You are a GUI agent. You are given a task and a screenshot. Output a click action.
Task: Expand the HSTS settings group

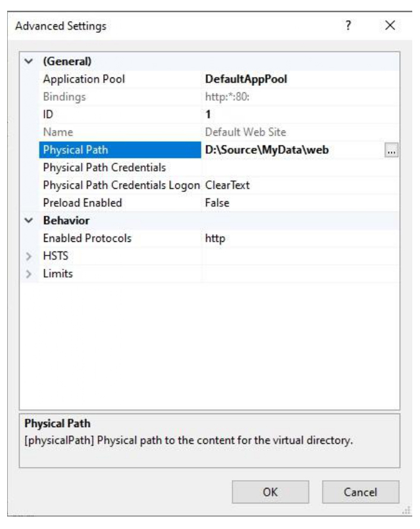(30, 256)
